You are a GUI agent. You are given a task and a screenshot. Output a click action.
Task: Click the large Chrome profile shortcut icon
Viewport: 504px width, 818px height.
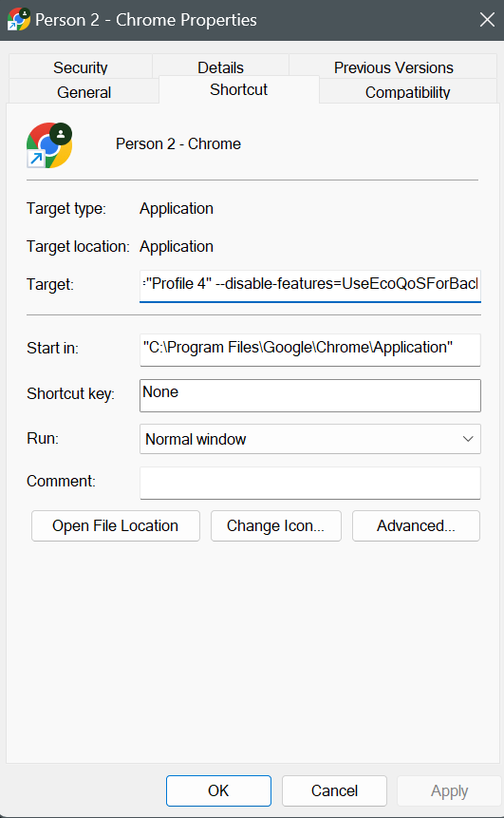(x=49, y=145)
